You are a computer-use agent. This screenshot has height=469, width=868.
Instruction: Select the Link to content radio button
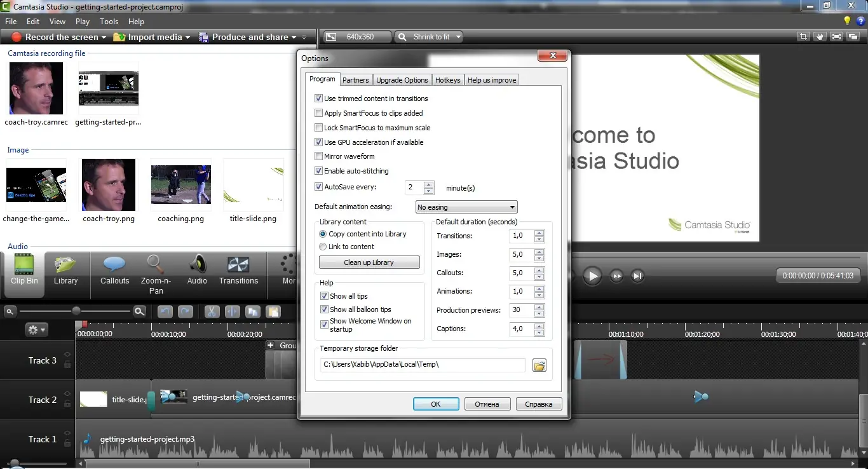point(323,247)
